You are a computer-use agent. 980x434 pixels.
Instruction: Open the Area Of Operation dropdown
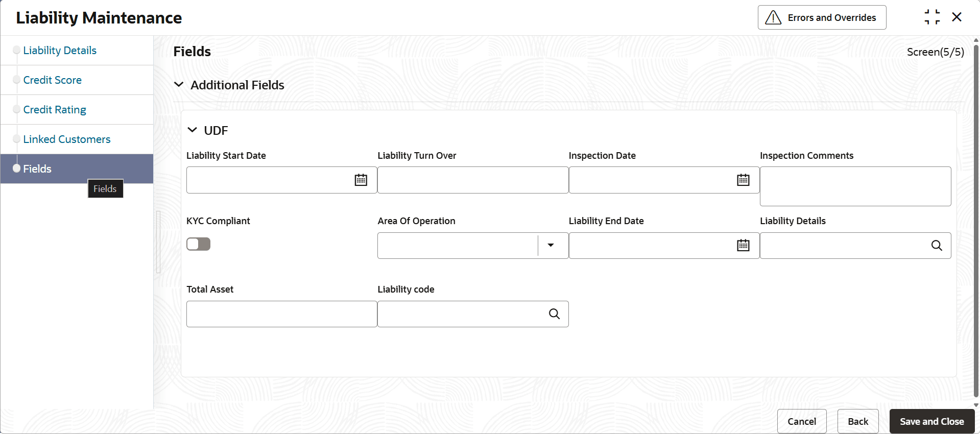click(551, 246)
